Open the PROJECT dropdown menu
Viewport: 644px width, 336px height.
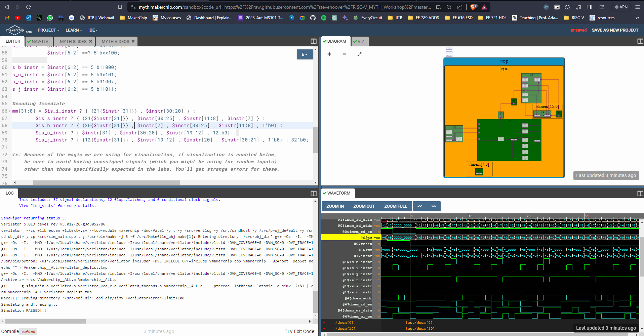pyautogui.click(x=48, y=30)
